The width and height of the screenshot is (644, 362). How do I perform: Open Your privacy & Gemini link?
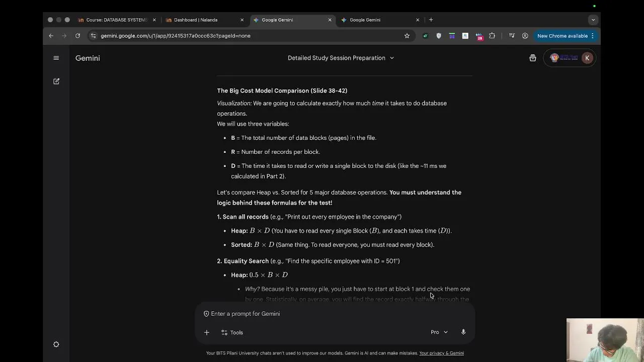coord(441,353)
